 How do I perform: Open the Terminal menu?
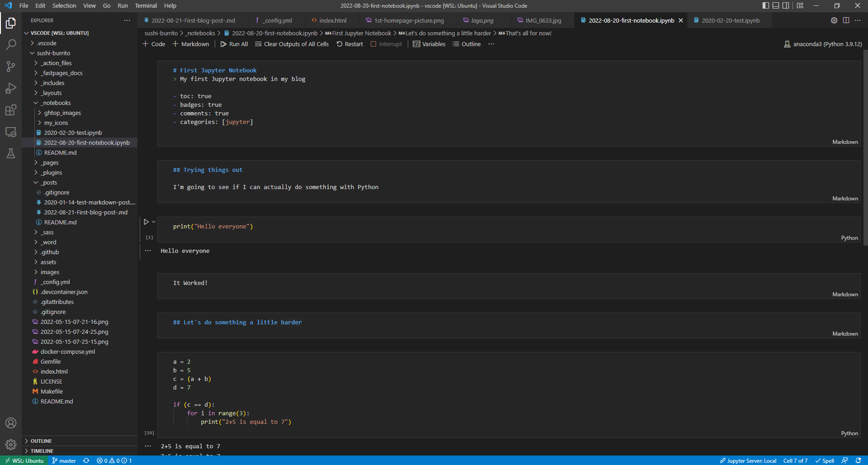pyautogui.click(x=146, y=5)
